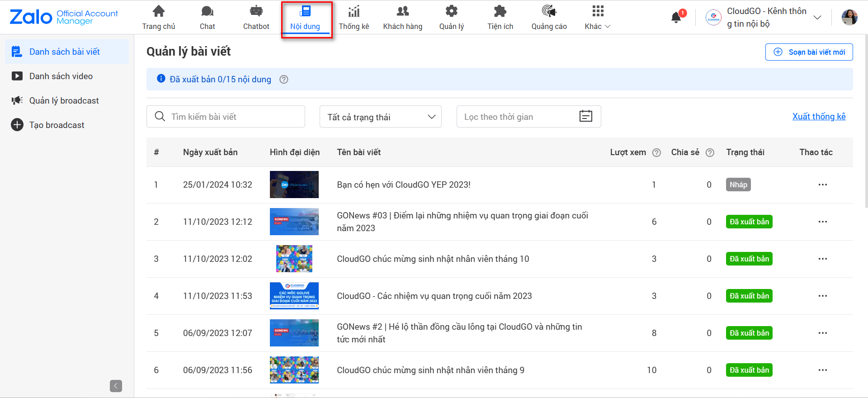Screen dimensions: 868x398
Task: Click the Trạng thái column header
Action: [745, 152]
